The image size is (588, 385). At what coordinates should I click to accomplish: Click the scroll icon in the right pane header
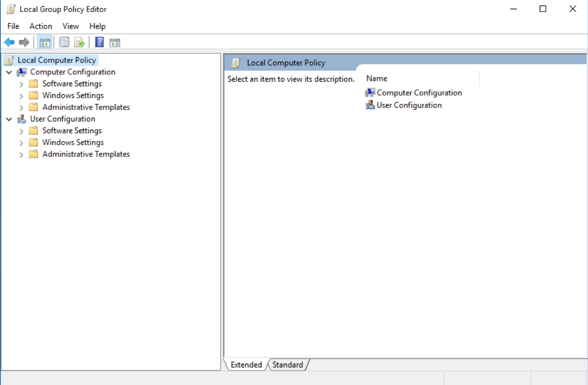pos(236,63)
